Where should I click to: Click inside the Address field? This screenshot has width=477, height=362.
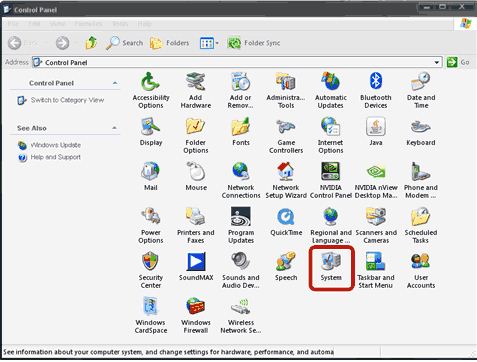pyautogui.click(x=237, y=62)
